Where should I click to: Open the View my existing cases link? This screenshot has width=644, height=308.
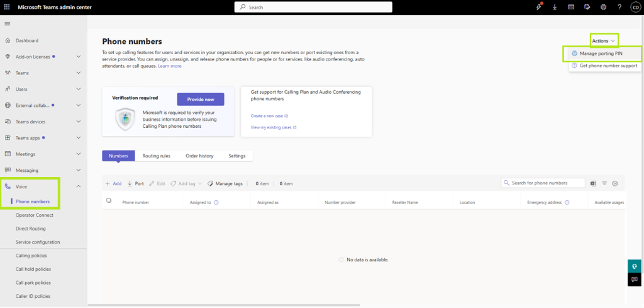click(274, 127)
